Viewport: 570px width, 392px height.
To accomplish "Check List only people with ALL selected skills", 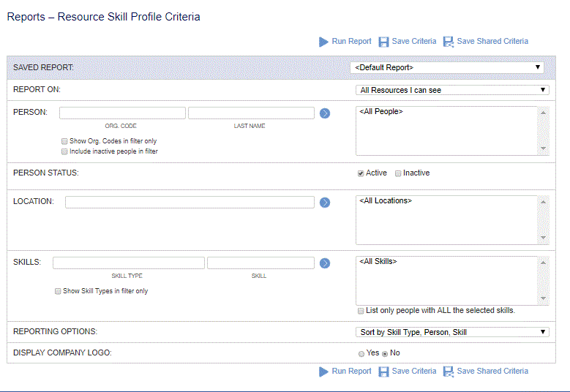I will tap(361, 311).
